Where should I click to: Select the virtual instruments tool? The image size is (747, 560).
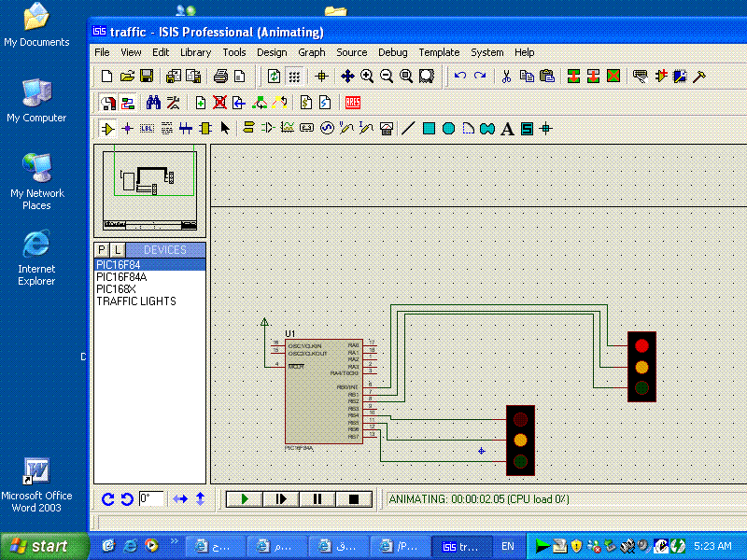(x=387, y=129)
